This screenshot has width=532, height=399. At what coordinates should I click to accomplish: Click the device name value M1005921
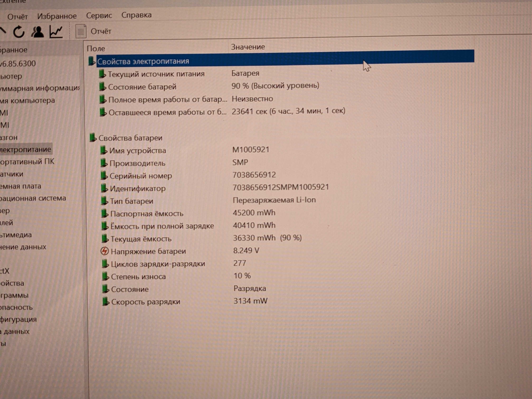251,150
